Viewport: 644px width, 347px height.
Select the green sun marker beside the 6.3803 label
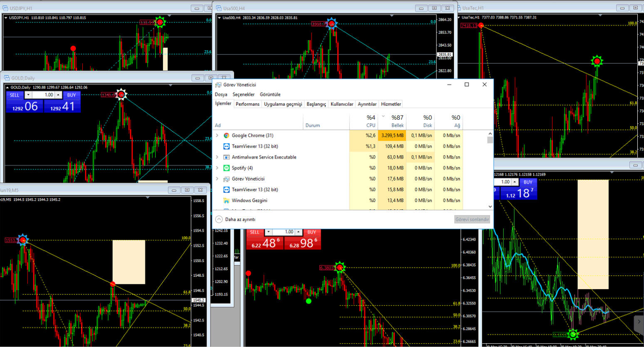pyautogui.click(x=340, y=267)
